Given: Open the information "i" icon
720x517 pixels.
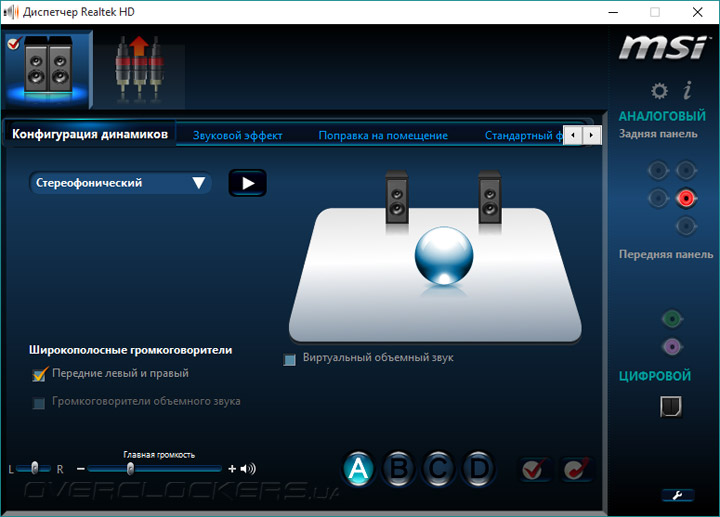Looking at the screenshot, I should coord(687,90).
